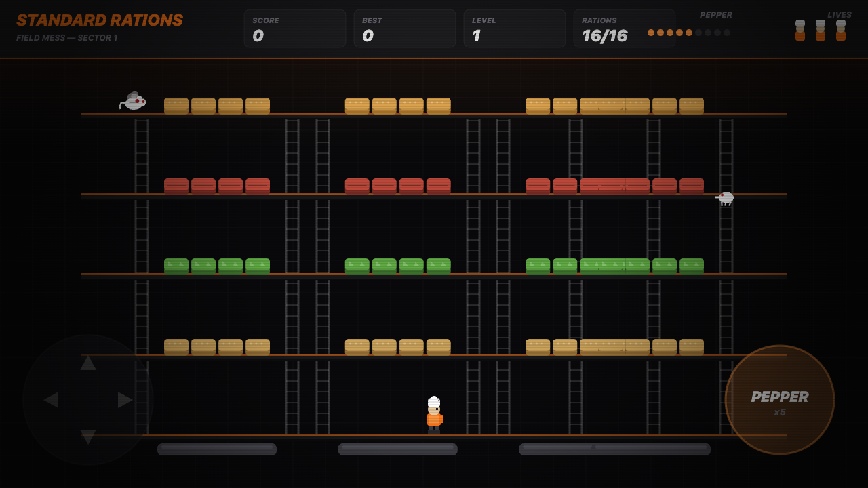Click the BEST score panel
868x488 pixels.
(x=405, y=28)
